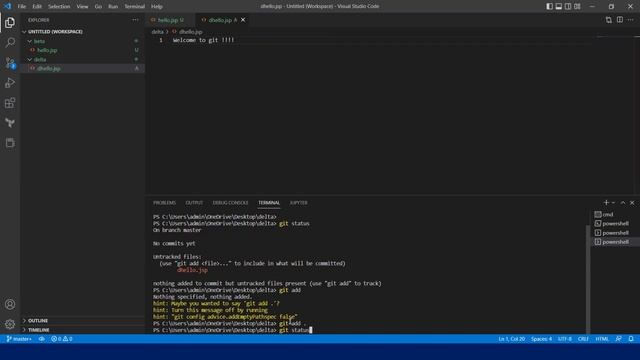Open the feedback icon in status bar
The width and height of the screenshot is (640, 360).
(x=618, y=339)
